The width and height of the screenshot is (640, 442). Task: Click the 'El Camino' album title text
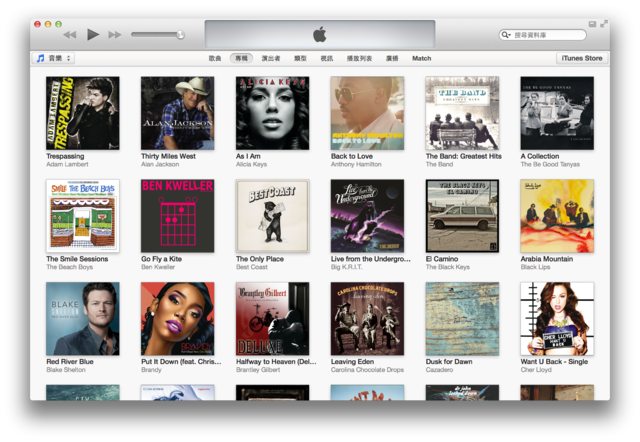(442, 259)
